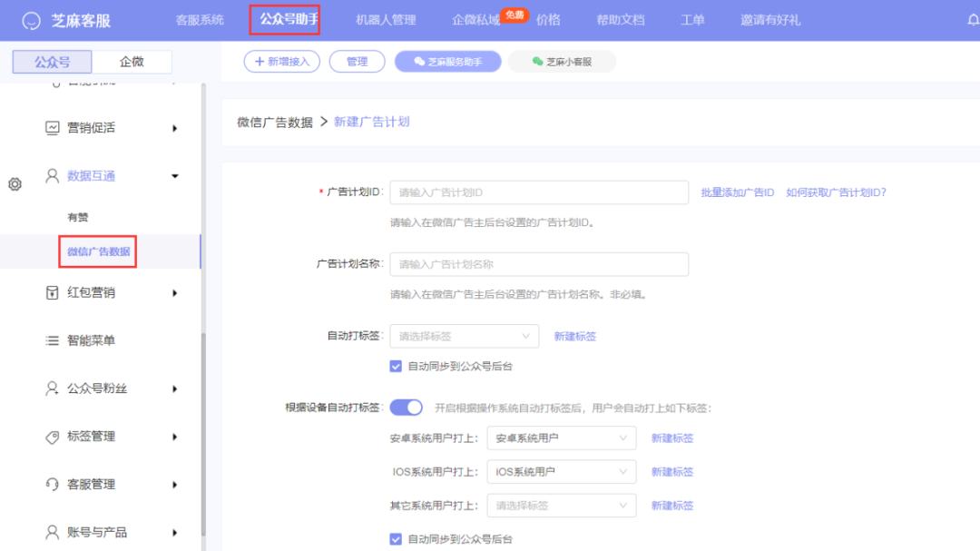Click the 智能菜单 list icon
980x551 pixels.
click(x=52, y=340)
